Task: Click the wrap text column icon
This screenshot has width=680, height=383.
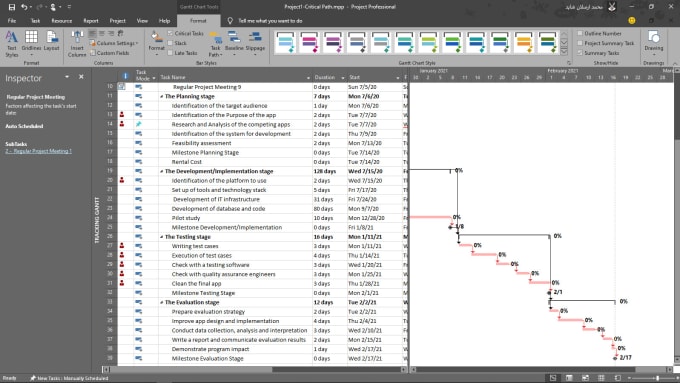Action: pos(120,33)
